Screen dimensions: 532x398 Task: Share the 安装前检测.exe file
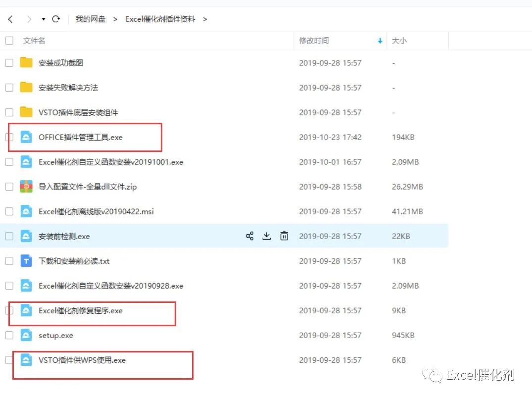point(249,236)
